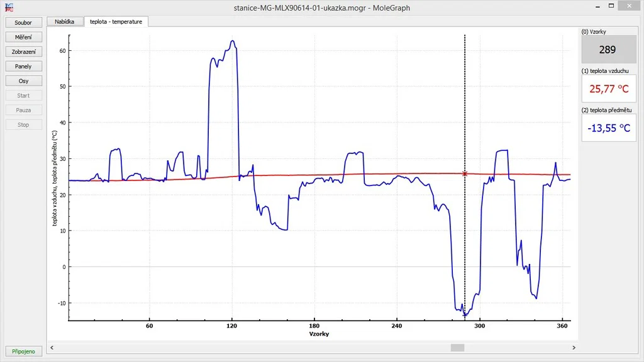The image size is (644, 362).
Task: Click the (0) Vzorky panel label
Action: 594,31
